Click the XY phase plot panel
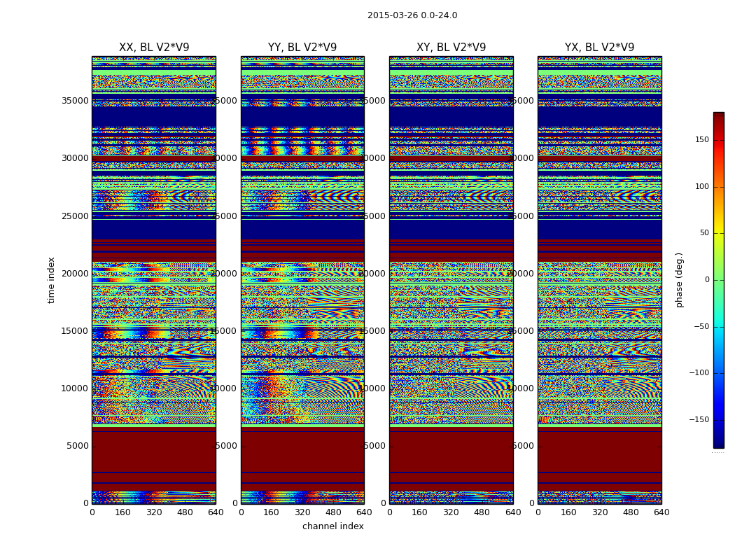This screenshot has width=735, height=560. 451,280
